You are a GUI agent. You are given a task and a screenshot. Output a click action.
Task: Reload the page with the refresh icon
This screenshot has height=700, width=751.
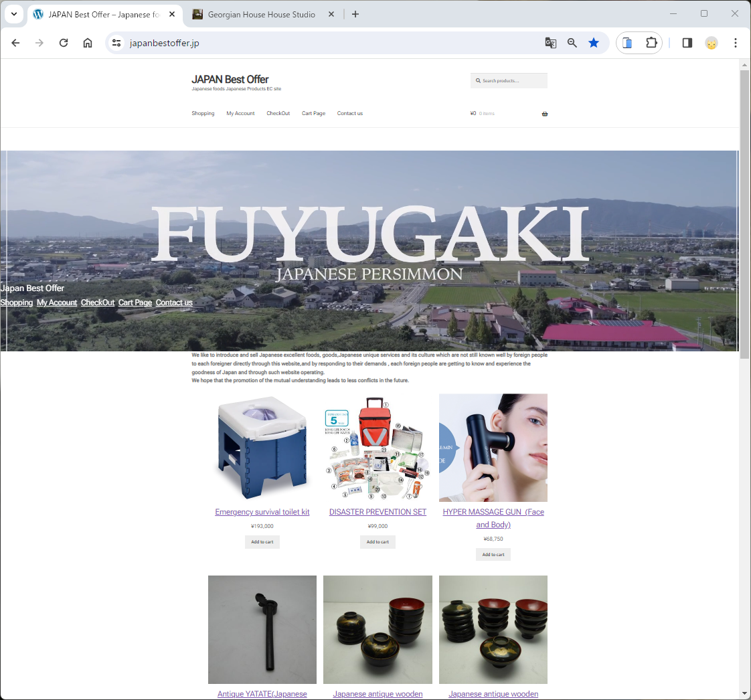coord(64,43)
